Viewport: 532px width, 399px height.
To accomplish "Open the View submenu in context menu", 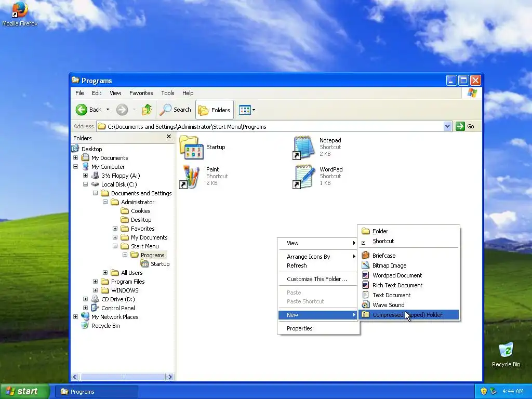I will tap(318, 243).
